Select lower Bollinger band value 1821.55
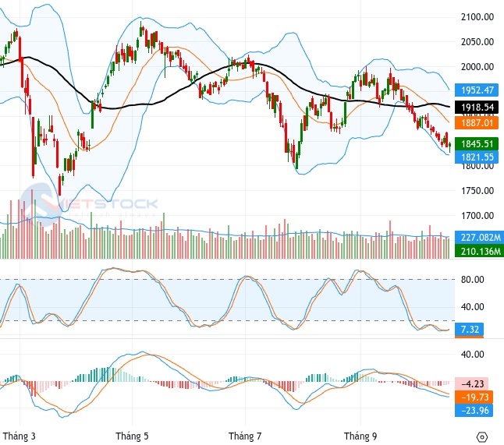This screenshot has width=504, height=445. click(477, 157)
